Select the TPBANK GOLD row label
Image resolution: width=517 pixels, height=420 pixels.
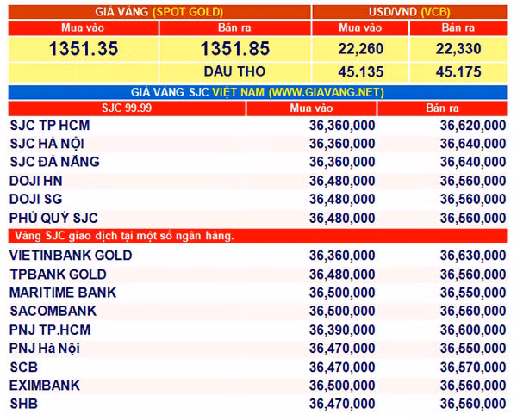click(58, 275)
